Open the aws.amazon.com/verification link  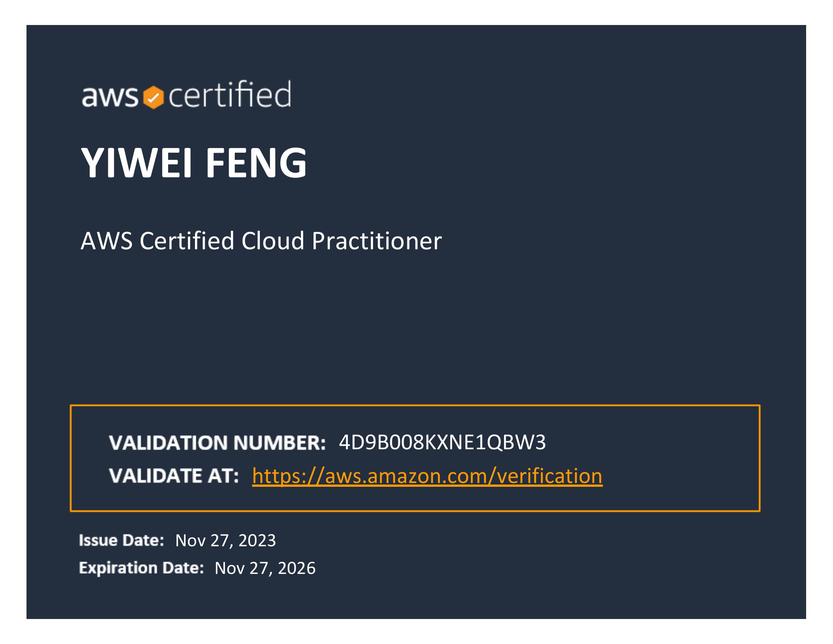(x=427, y=476)
